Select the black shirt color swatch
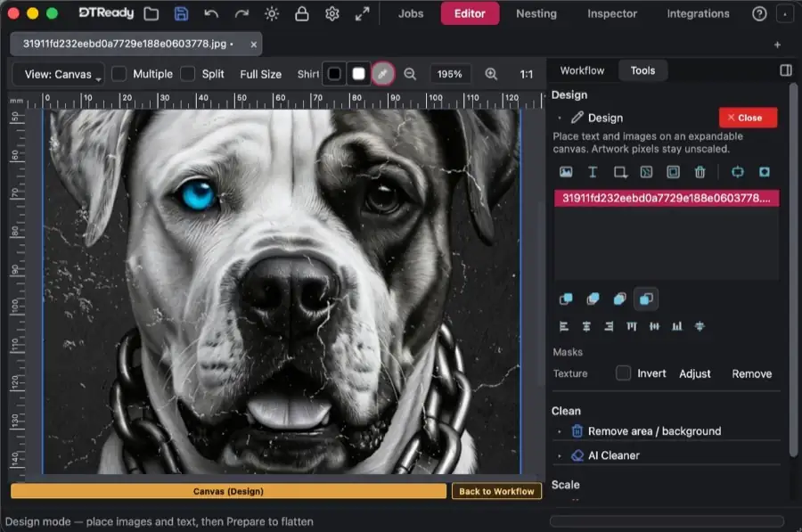 334,74
